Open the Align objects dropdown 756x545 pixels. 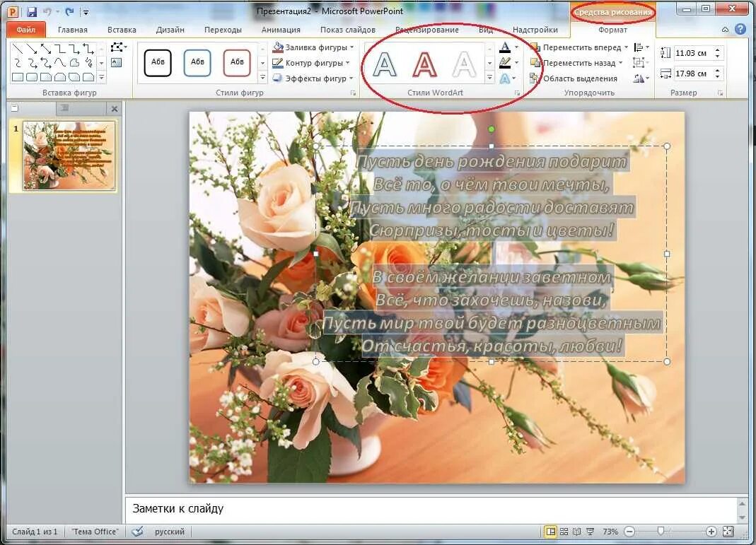(x=641, y=47)
